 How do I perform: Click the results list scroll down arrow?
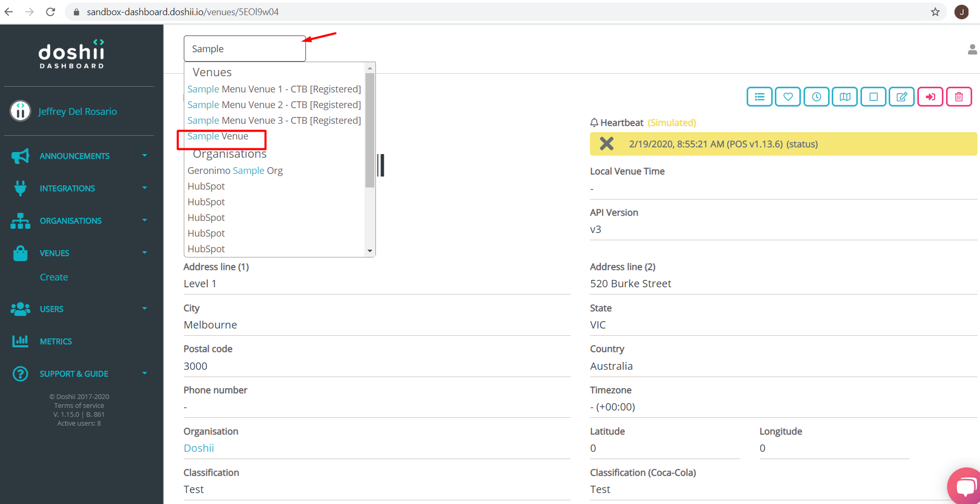point(370,251)
